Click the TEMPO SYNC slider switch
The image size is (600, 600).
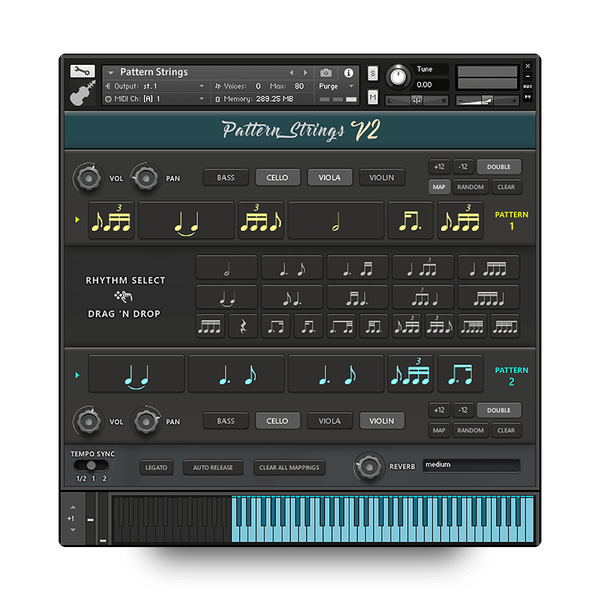91,465
